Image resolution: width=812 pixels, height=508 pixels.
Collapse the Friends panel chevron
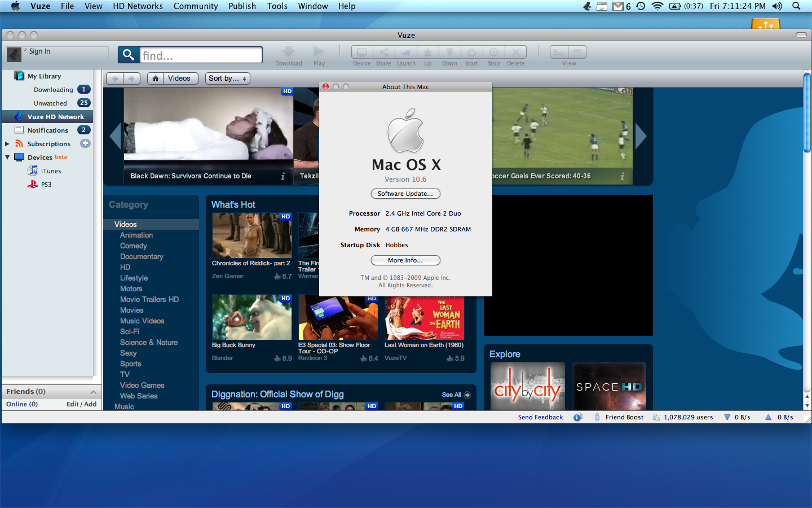[x=93, y=392]
